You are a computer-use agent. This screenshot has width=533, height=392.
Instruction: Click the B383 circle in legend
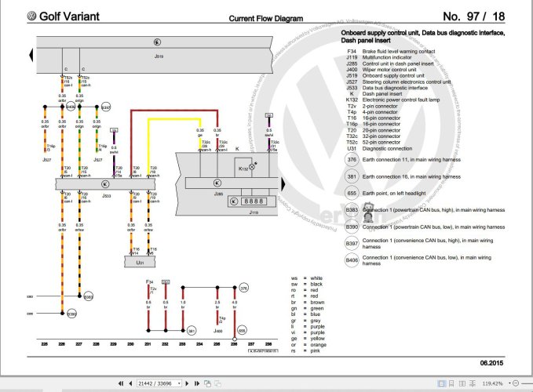point(352,210)
